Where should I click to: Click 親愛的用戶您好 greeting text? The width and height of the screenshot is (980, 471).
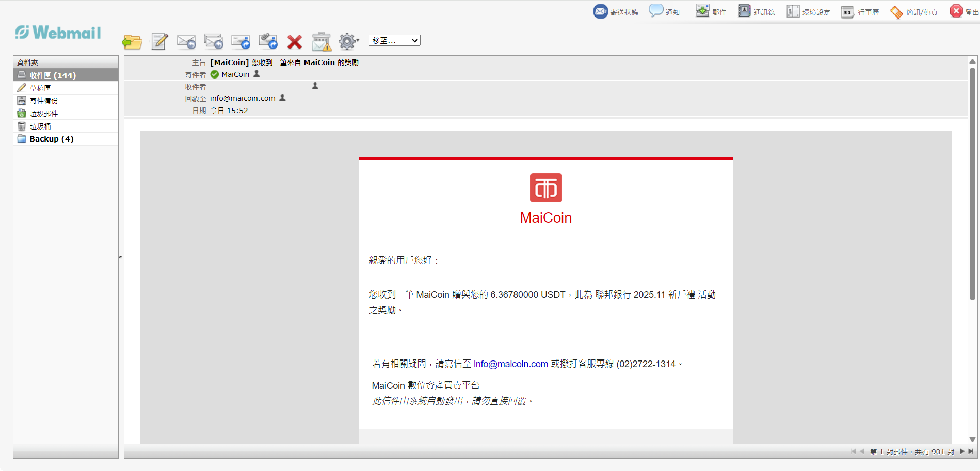pos(404,261)
